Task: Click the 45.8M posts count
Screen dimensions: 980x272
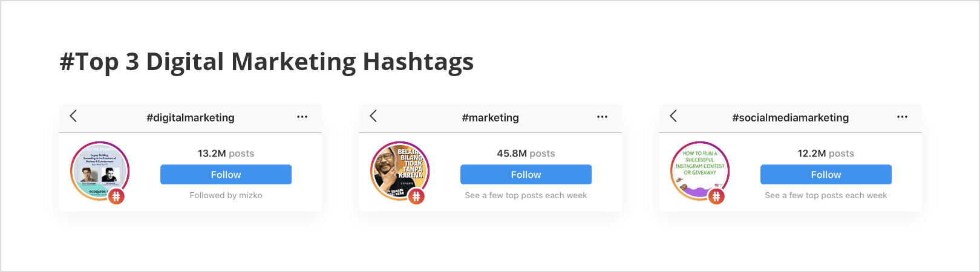Action: click(526, 154)
